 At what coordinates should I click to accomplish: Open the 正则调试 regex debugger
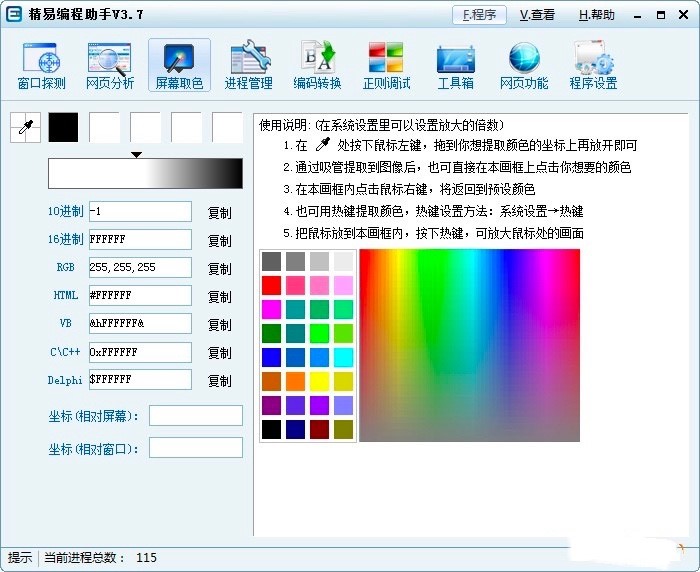pos(386,66)
